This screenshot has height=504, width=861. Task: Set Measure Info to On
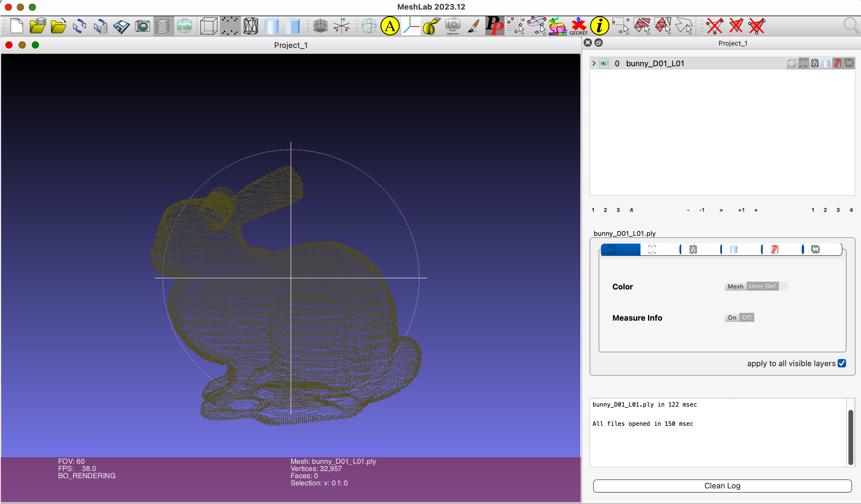point(732,317)
